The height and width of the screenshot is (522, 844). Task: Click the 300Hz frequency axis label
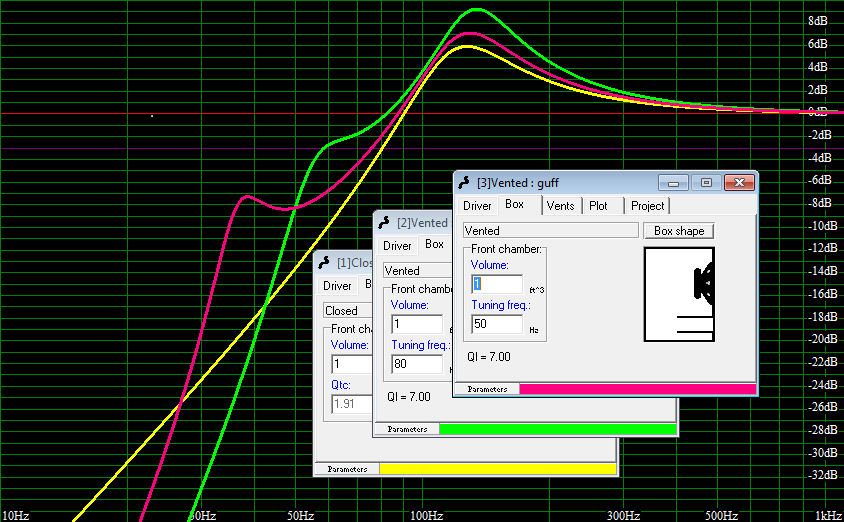(x=623, y=516)
